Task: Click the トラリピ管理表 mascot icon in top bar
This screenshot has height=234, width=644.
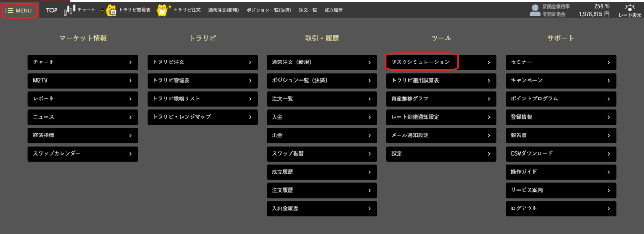Action: click(x=110, y=10)
